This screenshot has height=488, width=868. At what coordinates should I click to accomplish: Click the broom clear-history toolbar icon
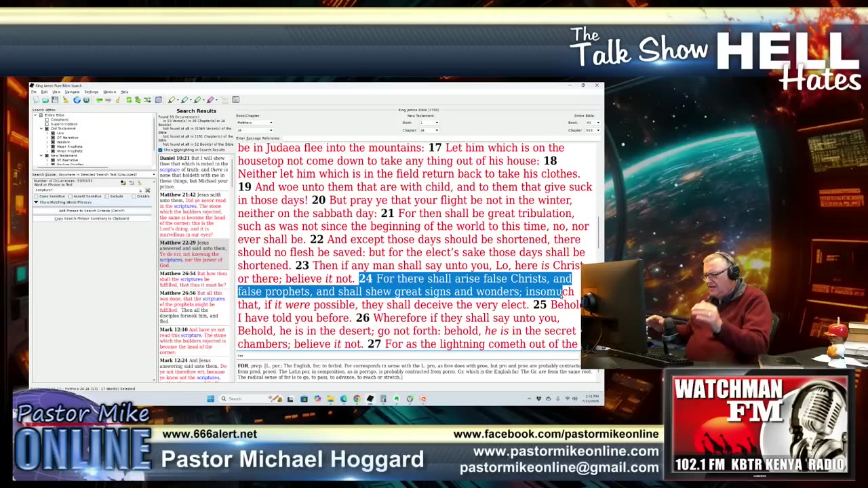[x=118, y=100]
